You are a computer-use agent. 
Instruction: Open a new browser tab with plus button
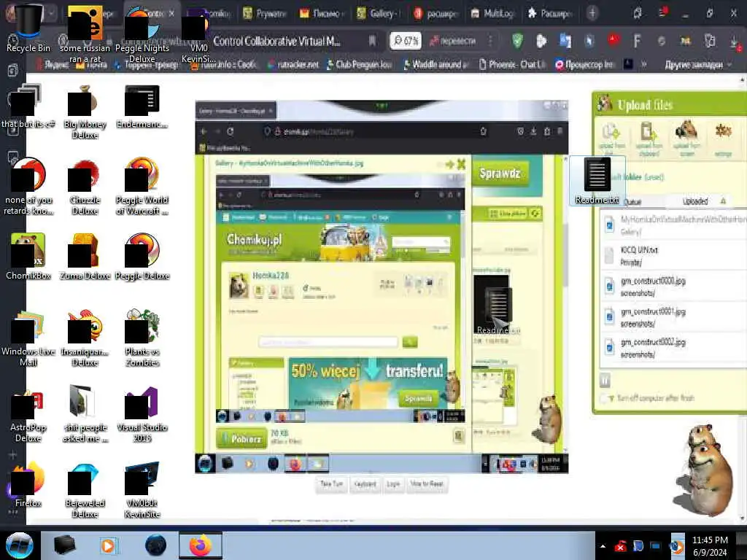592,13
